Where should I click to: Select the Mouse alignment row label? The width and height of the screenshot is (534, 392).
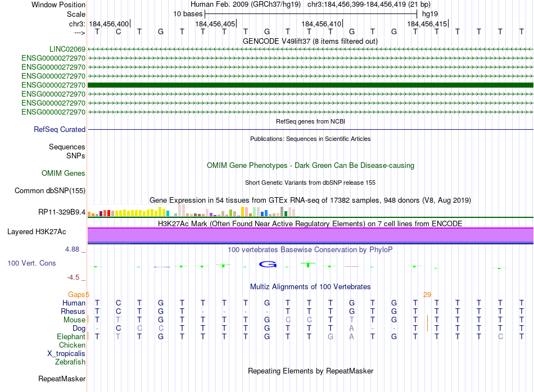[x=74, y=320]
